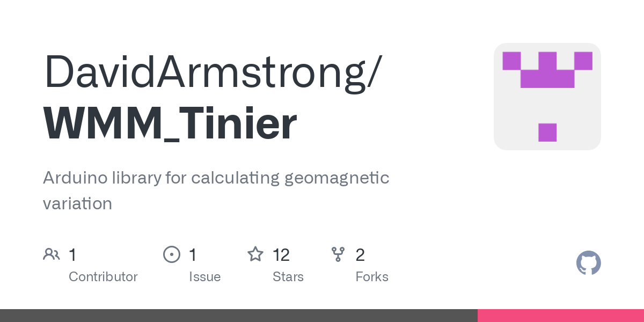Click the pink language bar segment

pyautogui.click(x=561, y=316)
